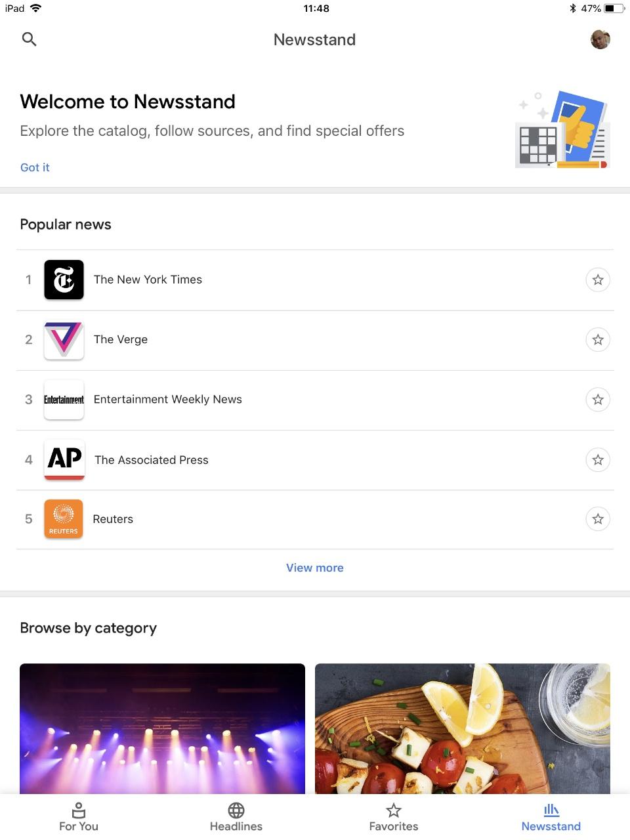
Task: Tap the Associated Press AP logo
Action: point(64,459)
